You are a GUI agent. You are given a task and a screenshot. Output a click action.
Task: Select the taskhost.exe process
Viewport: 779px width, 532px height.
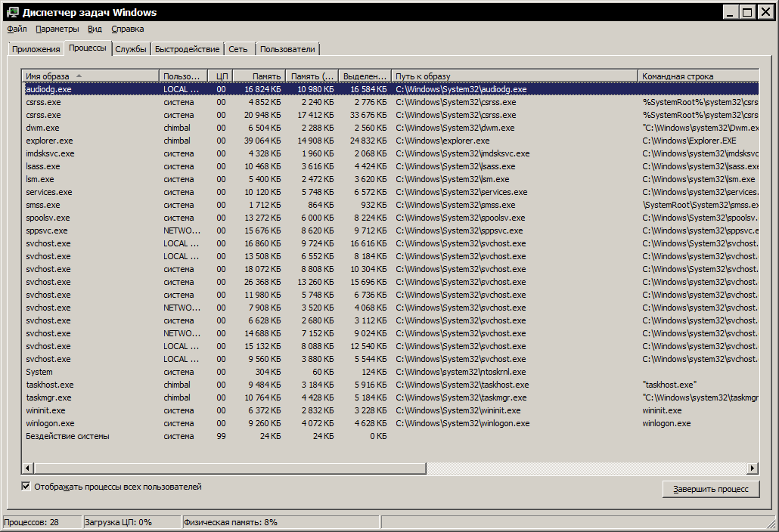pyautogui.click(x=391, y=385)
